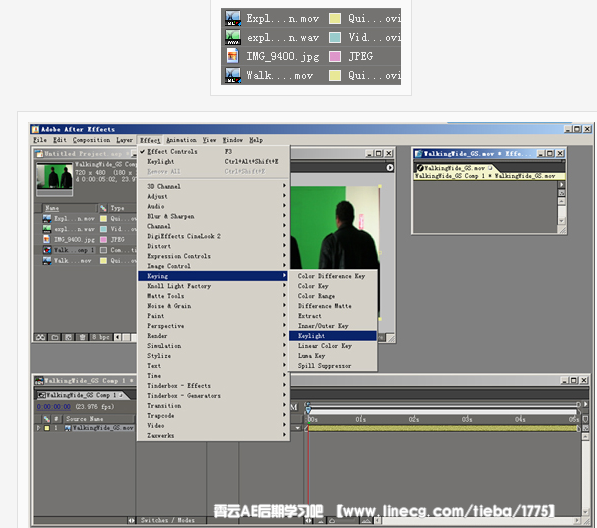The width and height of the screenshot is (597, 528).
Task: Click the trash delete icon in Project panel
Action: pyautogui.click(x=82, y=337)
